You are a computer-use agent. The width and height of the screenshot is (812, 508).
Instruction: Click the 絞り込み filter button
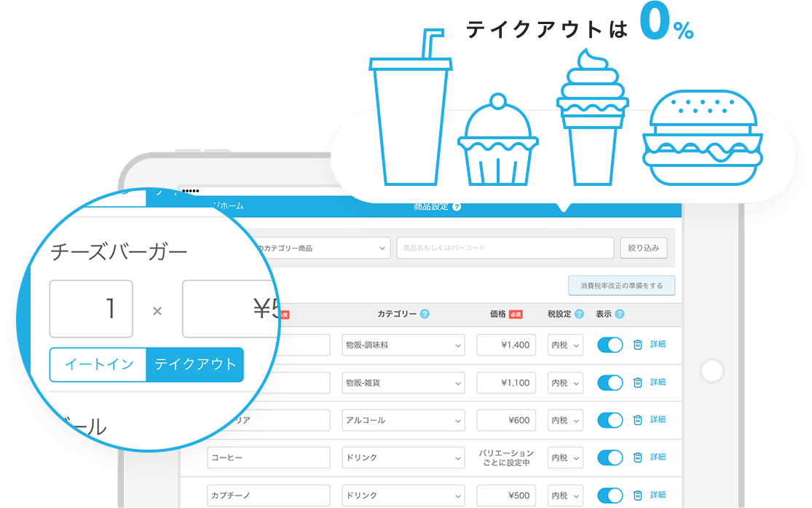(x=643, y=249)
